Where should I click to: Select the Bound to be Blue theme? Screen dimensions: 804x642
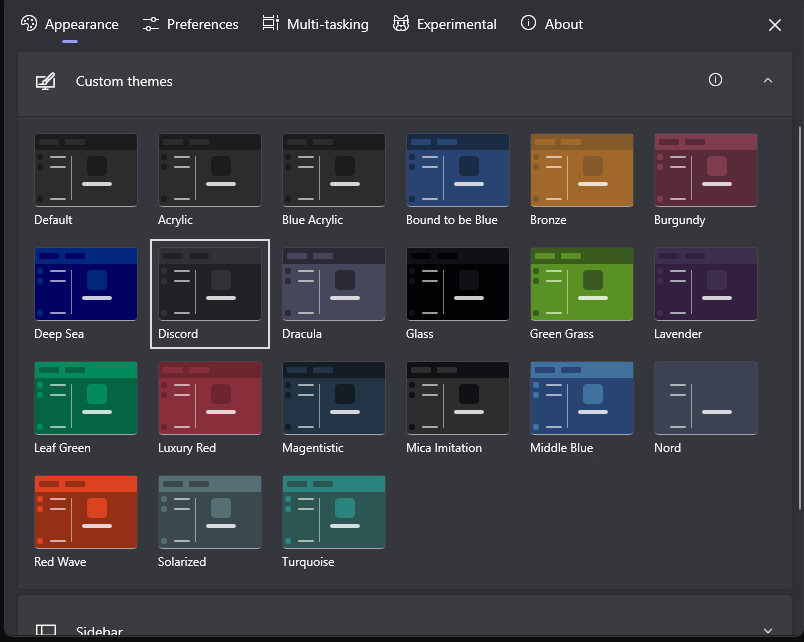[458, 170]
